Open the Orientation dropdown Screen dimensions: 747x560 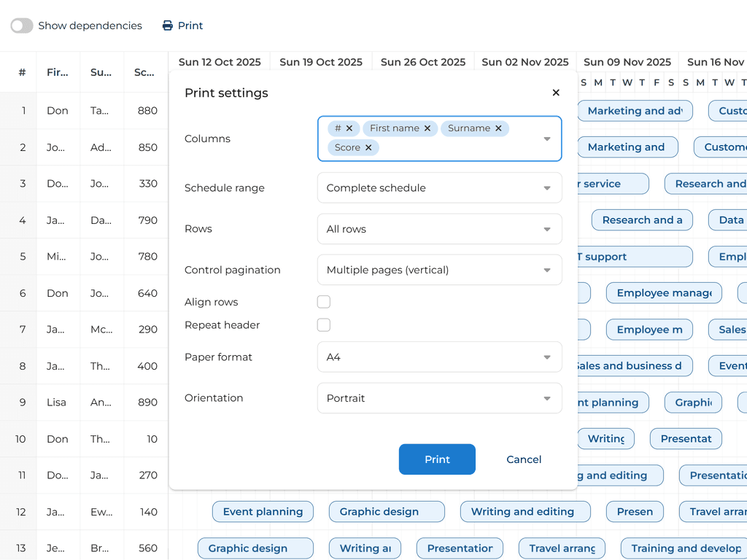pos(439,398)
